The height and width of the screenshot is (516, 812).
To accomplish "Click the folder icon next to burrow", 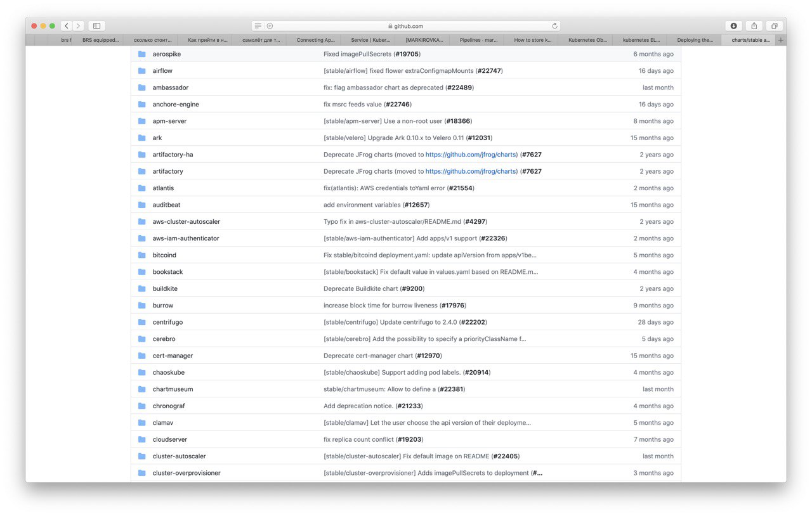I will [141, 306].
